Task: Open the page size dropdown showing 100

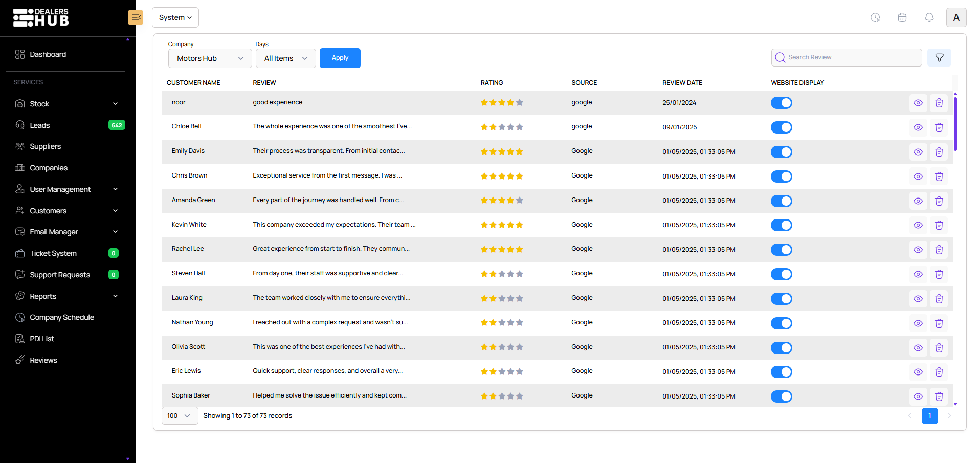Action: point(180,416)
